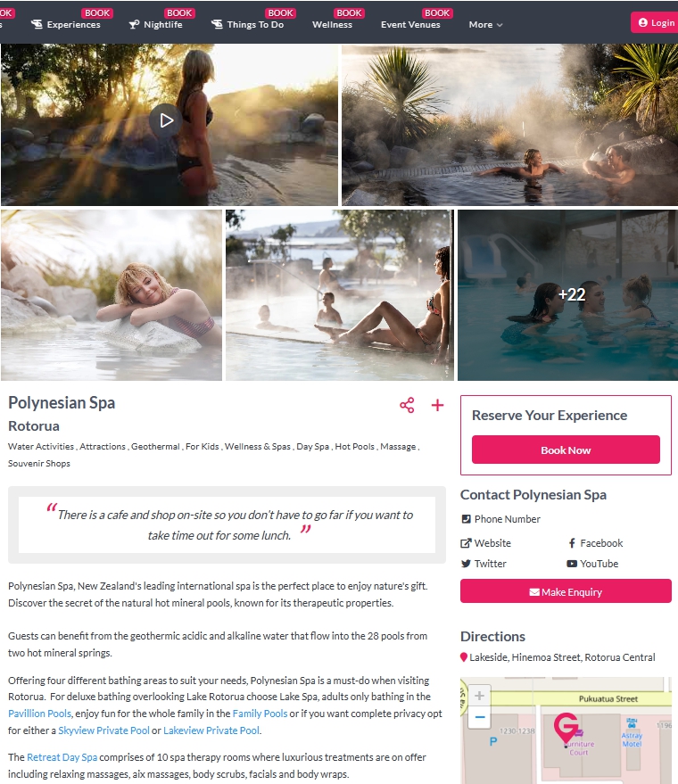Viewport: 678px width, 784px height.
Task: Open the Facebook contact link
Action: [595, 543]
